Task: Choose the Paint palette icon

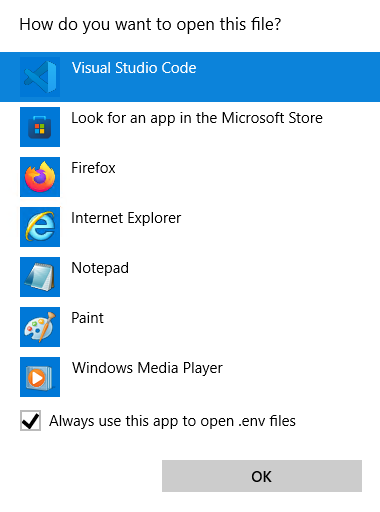Action: (40, 327)
